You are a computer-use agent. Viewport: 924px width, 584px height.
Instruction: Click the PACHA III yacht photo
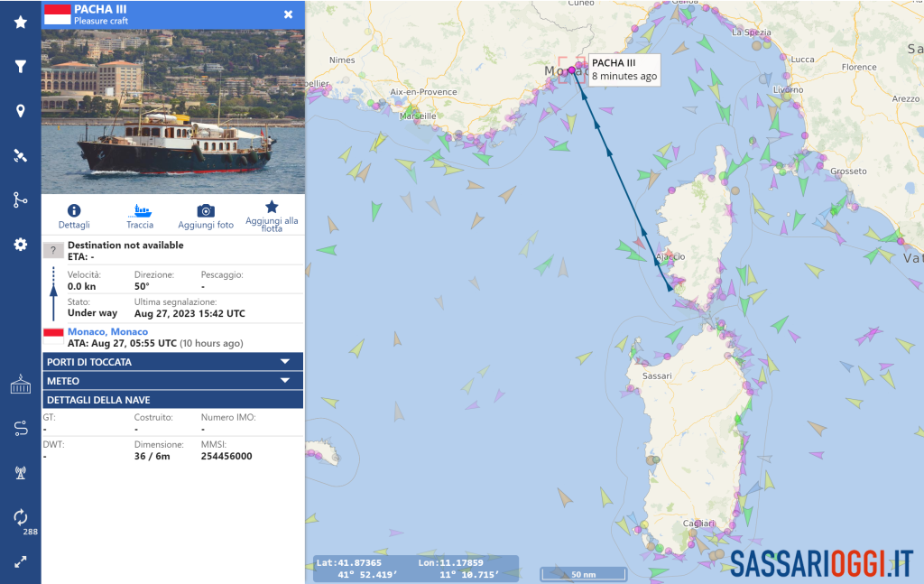(x=173, y=111)
